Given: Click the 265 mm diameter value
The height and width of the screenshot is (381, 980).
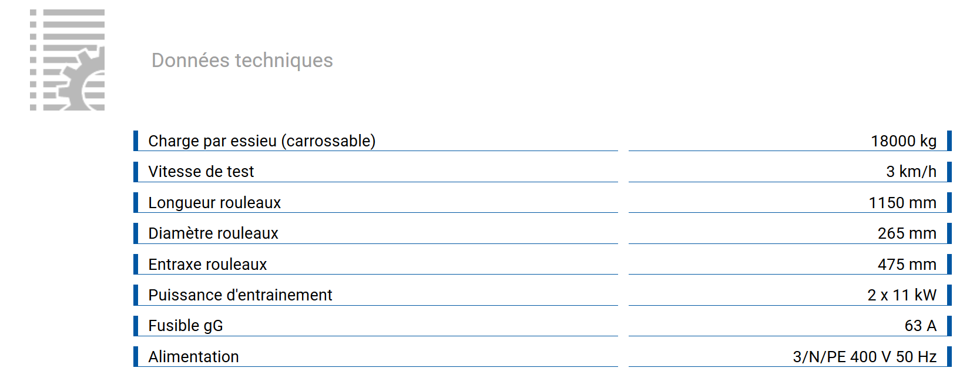Looking at the screenshot, I should point(907,233).
